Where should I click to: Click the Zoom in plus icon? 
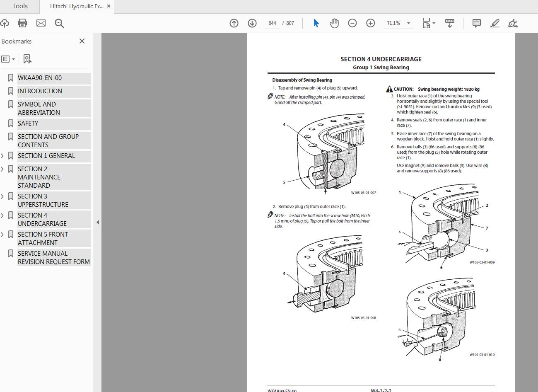(x=371, y=23)
